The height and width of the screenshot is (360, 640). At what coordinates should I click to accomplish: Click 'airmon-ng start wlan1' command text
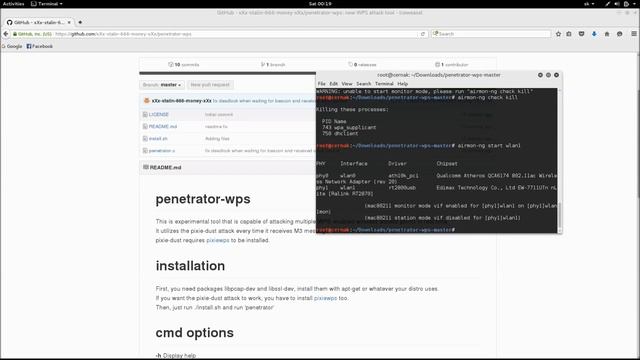point(489,146)
